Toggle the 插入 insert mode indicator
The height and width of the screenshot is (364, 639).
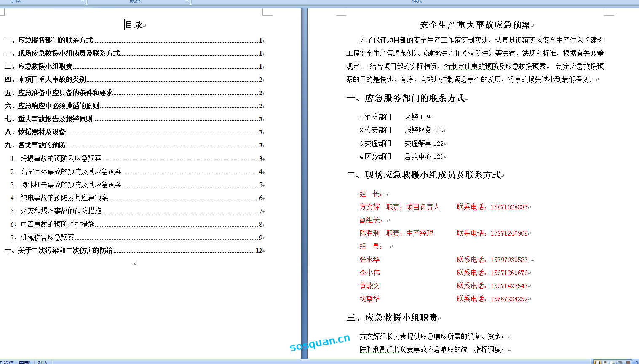pyautogui.click(x=43, y=362)
